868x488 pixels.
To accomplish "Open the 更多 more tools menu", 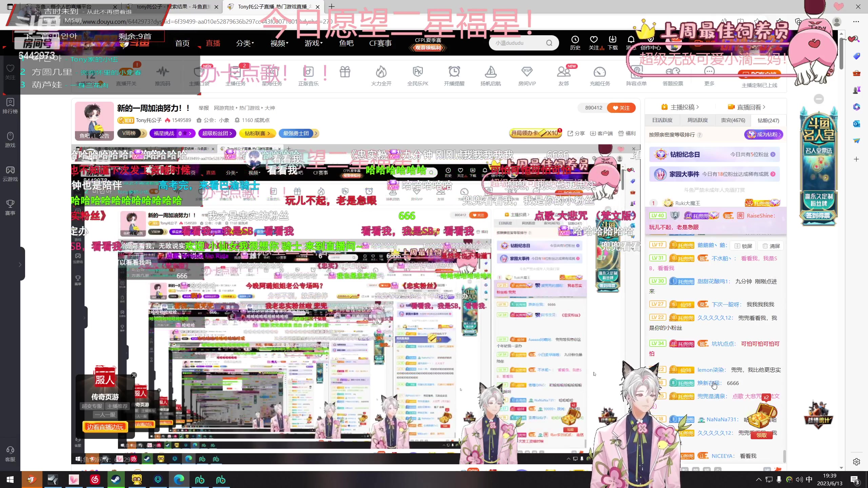I will tap(709, 76).
